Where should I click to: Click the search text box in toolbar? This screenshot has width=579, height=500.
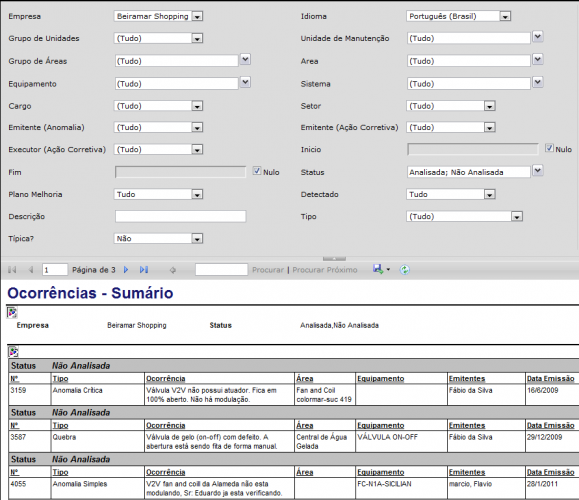coord(221,270)
